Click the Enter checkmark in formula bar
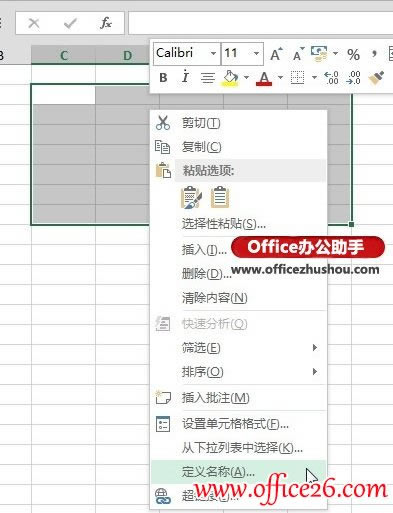The width and height of the screenshot is (393, 513). coord(70,23)
